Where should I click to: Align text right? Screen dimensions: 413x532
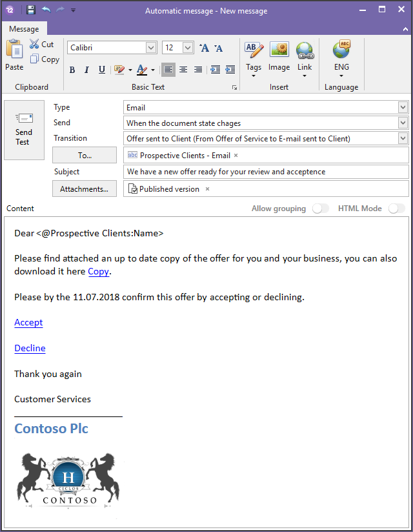[198, 70]
